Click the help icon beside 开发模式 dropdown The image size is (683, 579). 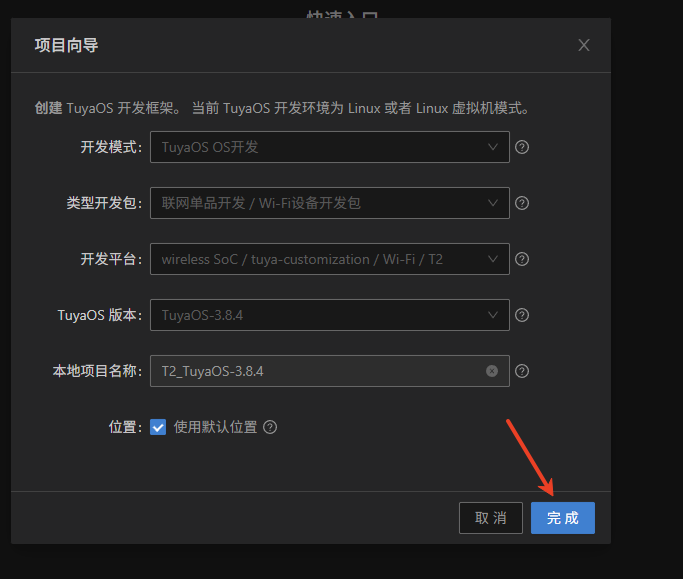522,147
